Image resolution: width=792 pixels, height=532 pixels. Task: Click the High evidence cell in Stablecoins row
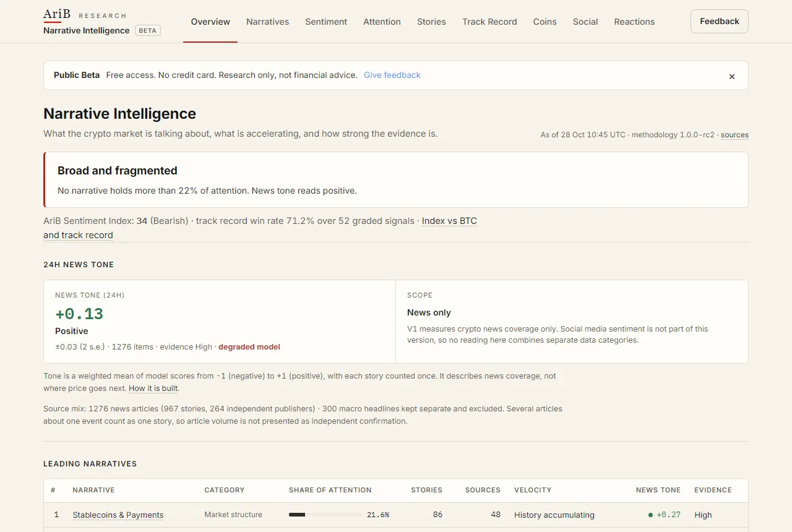pyautogui.click(x=703, y=515)
